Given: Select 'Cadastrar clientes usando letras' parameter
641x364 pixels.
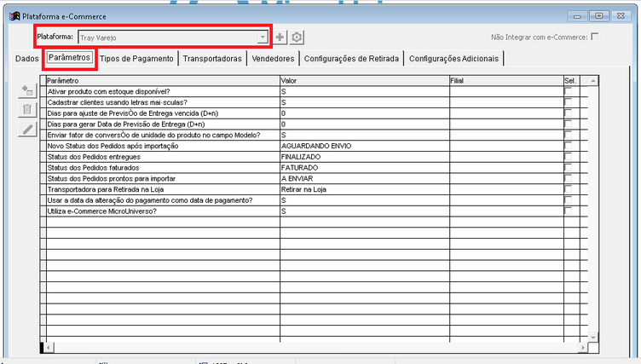Looking at the screenshot, I should click(163, 102).
